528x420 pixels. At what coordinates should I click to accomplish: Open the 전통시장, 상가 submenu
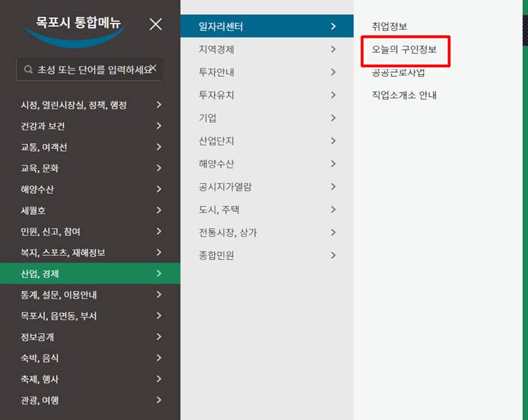[267, 232]
